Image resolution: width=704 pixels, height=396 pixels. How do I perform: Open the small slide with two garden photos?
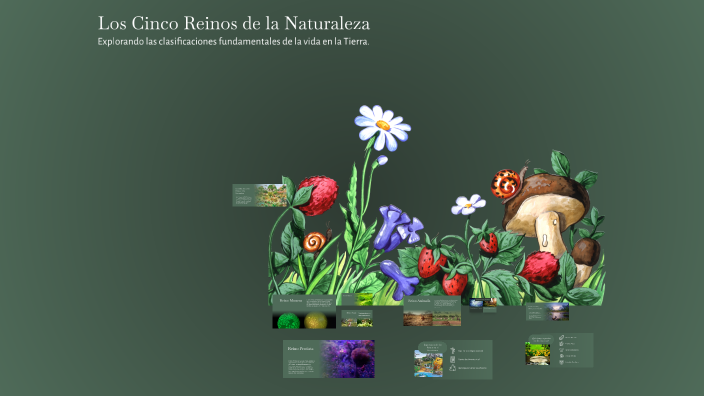click(x=356, y=318)
